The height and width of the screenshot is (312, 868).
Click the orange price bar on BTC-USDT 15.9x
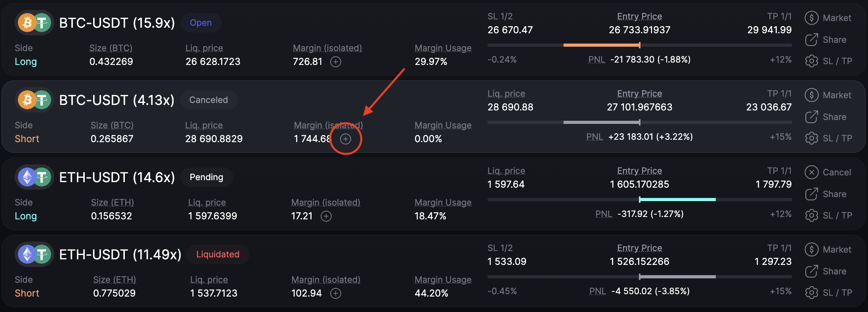pyautogui.click(x=601, y=45)
